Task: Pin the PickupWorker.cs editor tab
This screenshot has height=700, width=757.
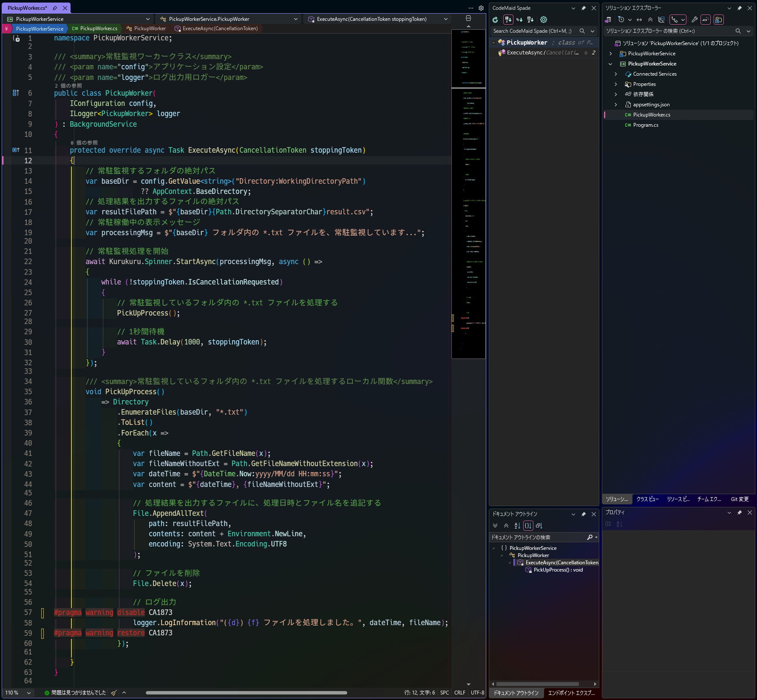Action: (x=54, y=8)
